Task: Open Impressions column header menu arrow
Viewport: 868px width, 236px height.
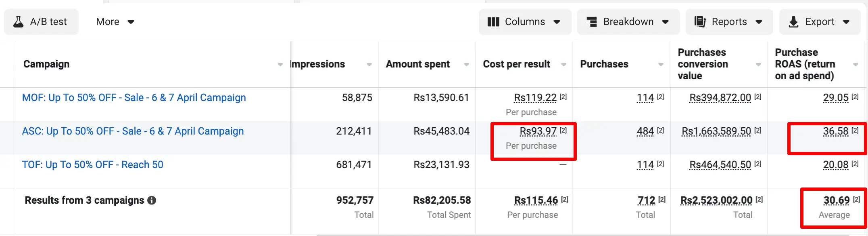Action: pos(369,65)
